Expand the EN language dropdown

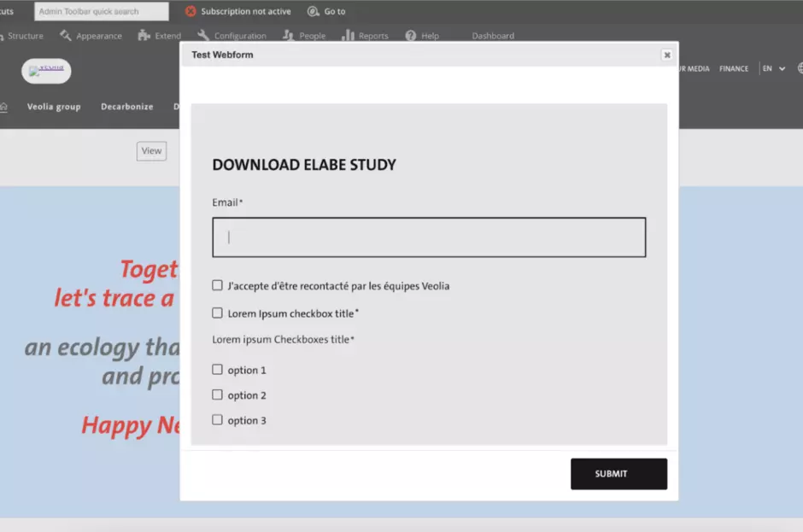pos(771,68)
